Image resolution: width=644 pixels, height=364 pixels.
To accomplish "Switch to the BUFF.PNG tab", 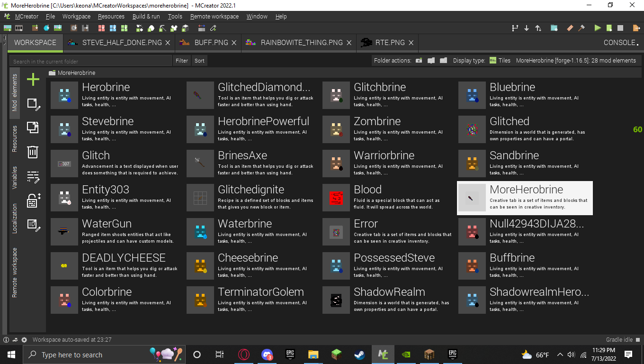I will (x=208, y=42).
